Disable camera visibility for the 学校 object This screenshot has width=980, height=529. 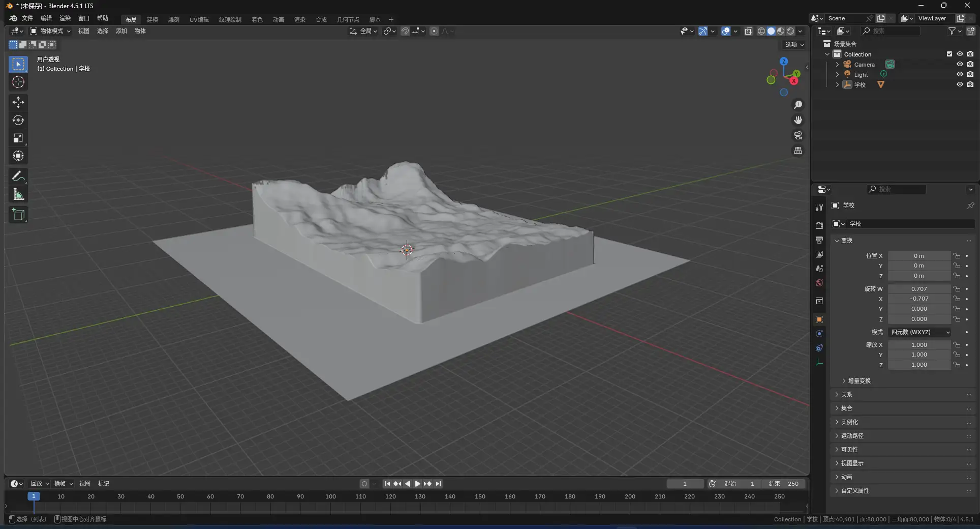pos(971,84)
